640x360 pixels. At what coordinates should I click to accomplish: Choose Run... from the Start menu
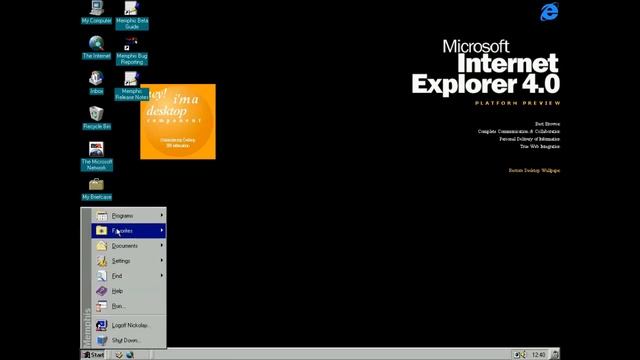pyautogui.click(x=129, y=306)
